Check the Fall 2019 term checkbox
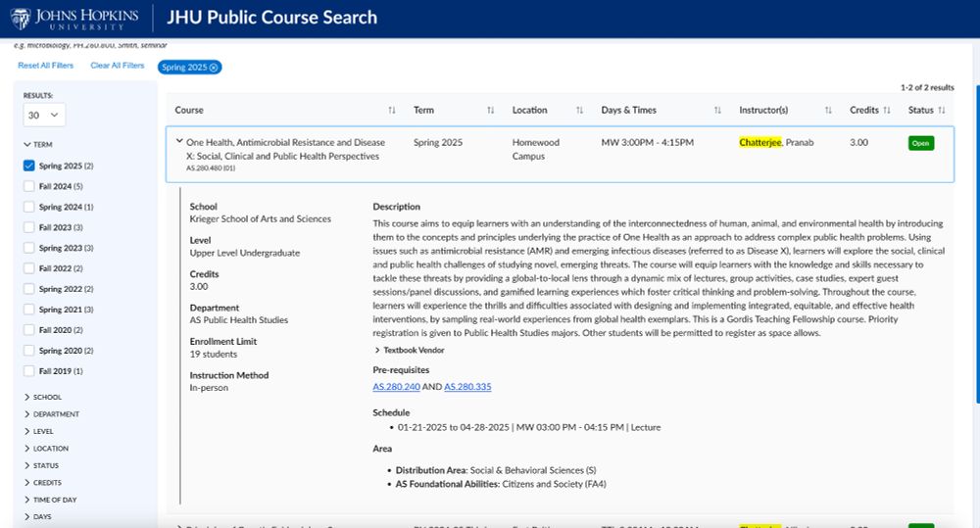 coord(28,371)
